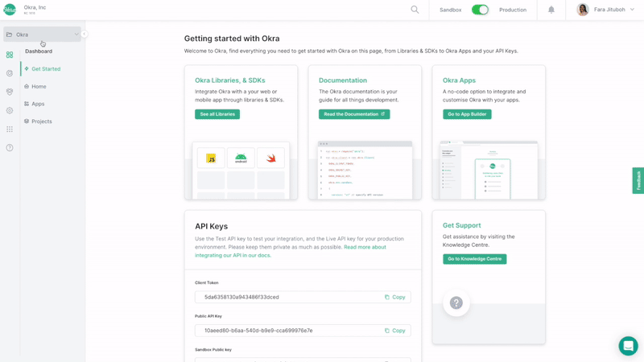This screenshot has height=362, width=644.
Task: Collapse the sidebar using arrow handle
Action: coord(85,34)
